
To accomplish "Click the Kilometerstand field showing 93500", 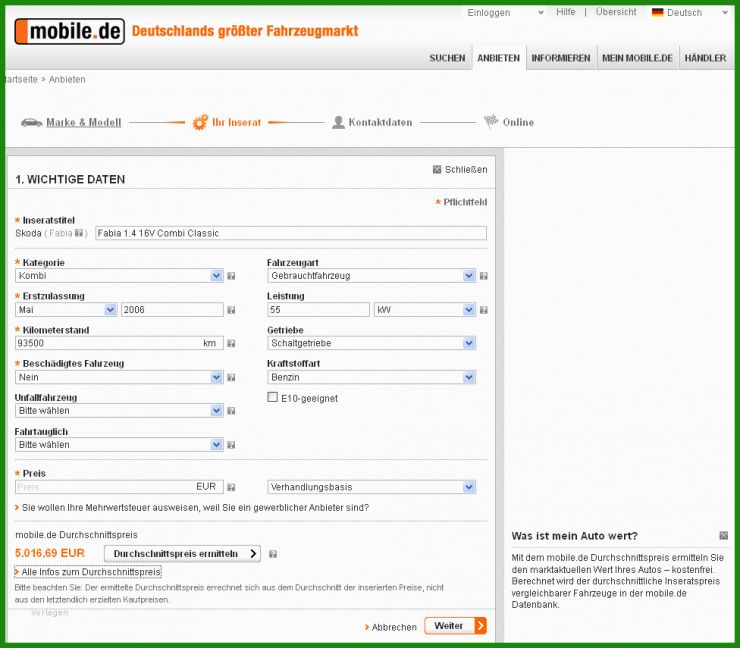I will click(119, 344).
